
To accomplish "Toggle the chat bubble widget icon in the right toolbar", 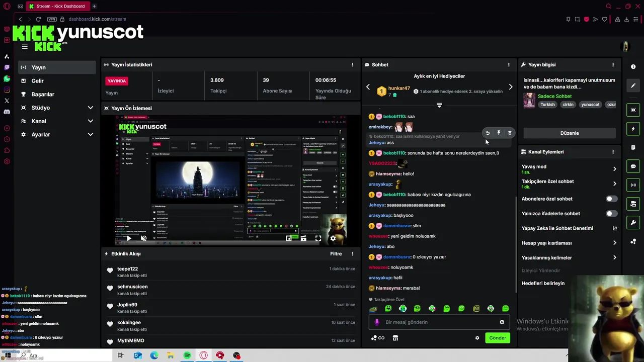I will click(x=633, y=166).
